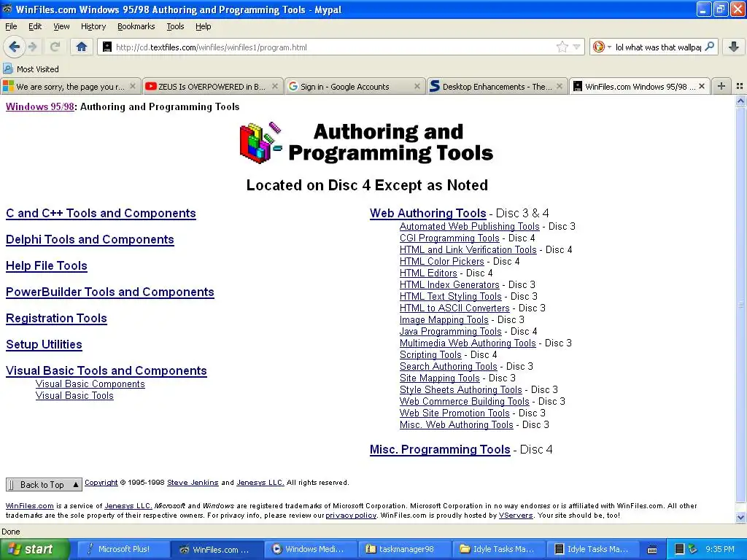Switch to 'We are sorry, the page' tab
The image size is (747, 560).
pyautogui.click(x=70, y=86)
